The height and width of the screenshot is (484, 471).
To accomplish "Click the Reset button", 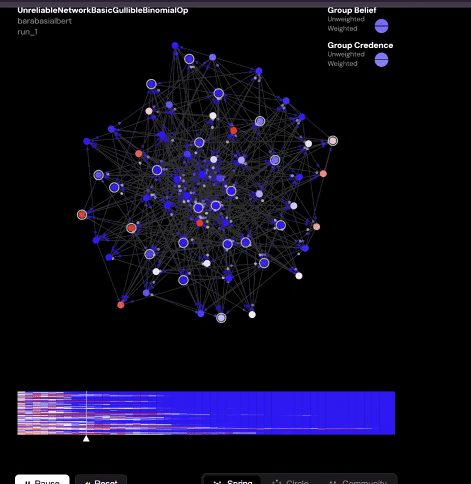I will (x=101, y=480).
